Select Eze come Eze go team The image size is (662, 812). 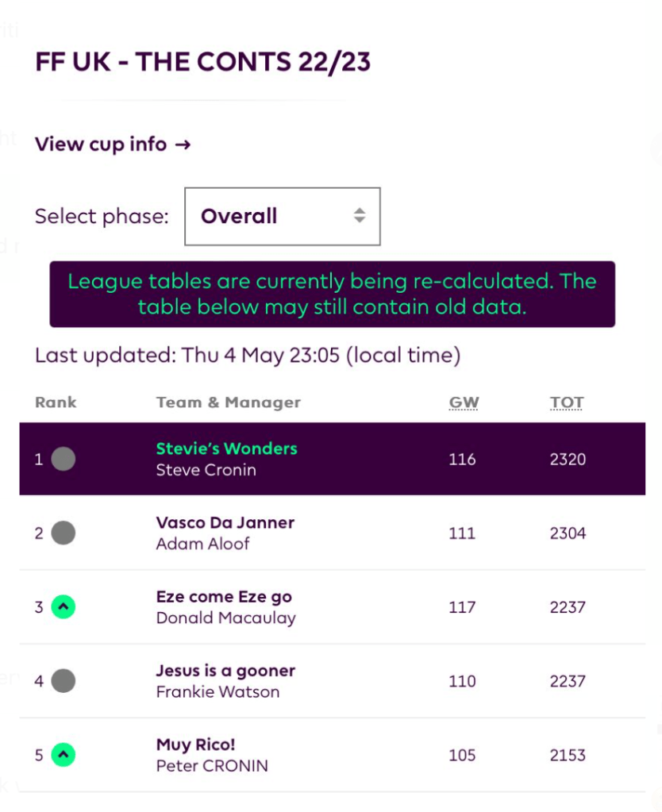[224, 597]
